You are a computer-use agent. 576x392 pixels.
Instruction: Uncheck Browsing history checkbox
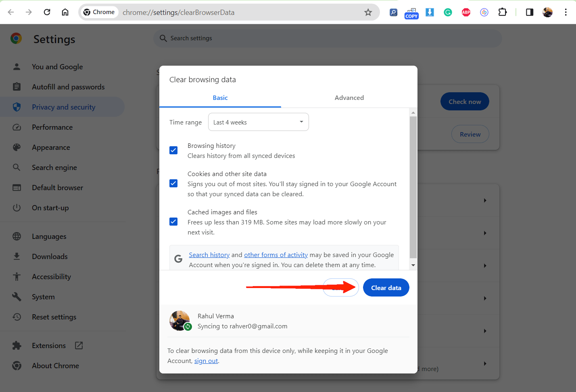173,150
